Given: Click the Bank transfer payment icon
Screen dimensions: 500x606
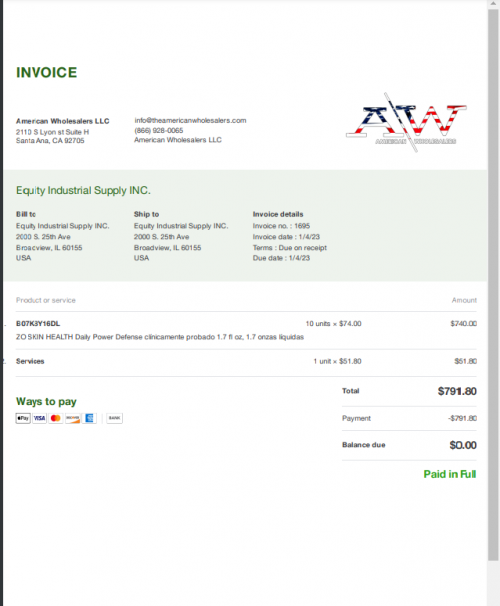Looking at the screenshot, I should (x=114, y=418).
